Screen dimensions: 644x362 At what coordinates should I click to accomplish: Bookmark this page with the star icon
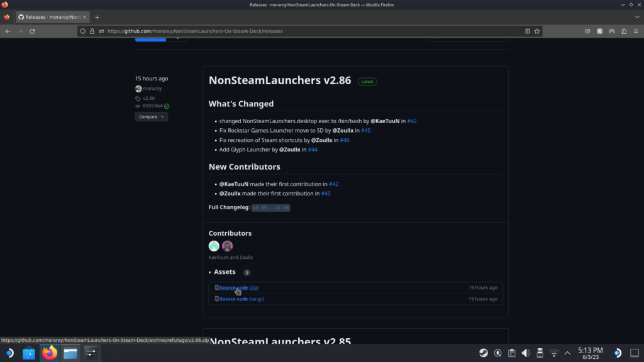[537, 31]
